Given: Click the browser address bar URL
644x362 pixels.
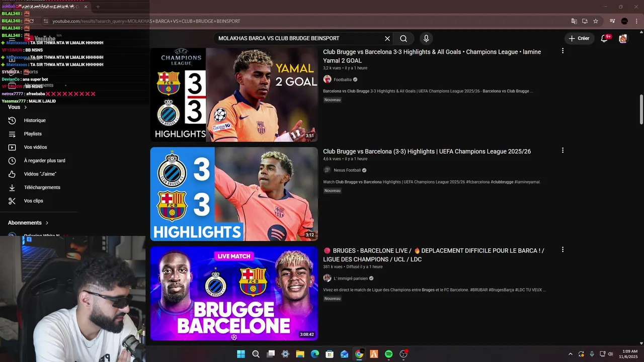Looking at the screenshot, I should coord(146,21).
